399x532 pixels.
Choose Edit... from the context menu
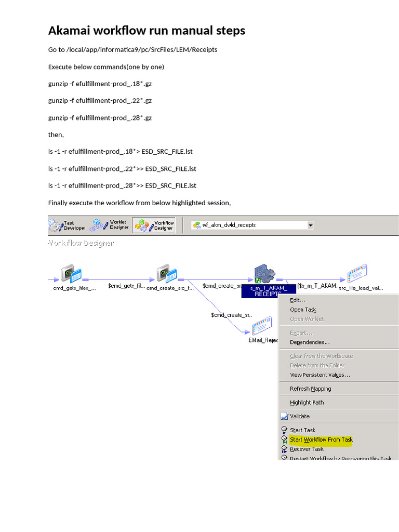coord(297,300)
